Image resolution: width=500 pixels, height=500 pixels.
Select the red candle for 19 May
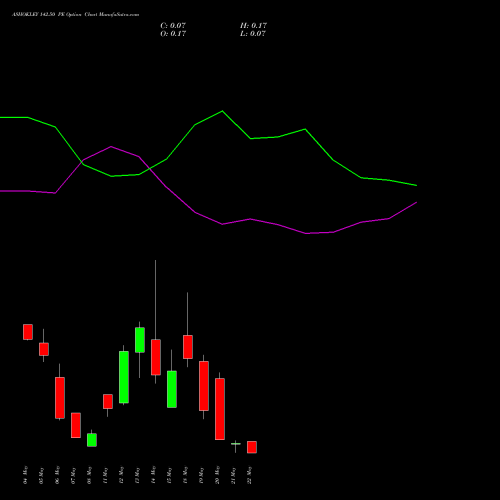[x=204, y=386]
